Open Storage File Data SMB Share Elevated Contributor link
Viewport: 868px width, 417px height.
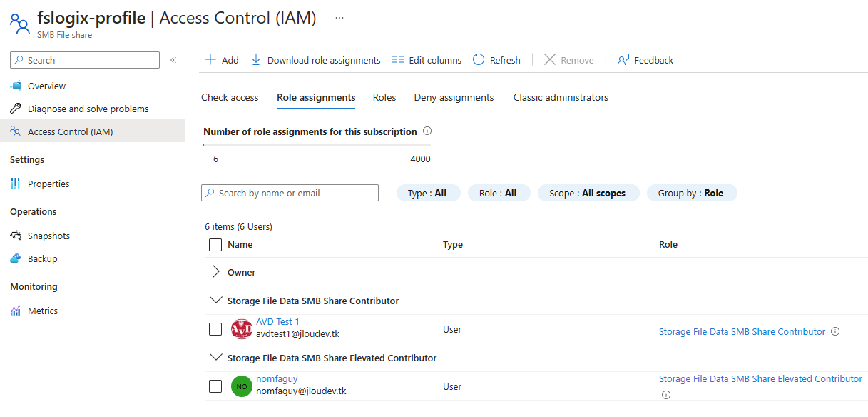tap(760, 379)
